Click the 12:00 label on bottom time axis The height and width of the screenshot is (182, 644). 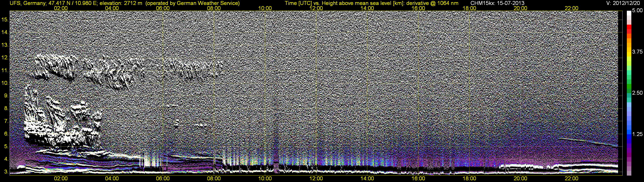316,179
